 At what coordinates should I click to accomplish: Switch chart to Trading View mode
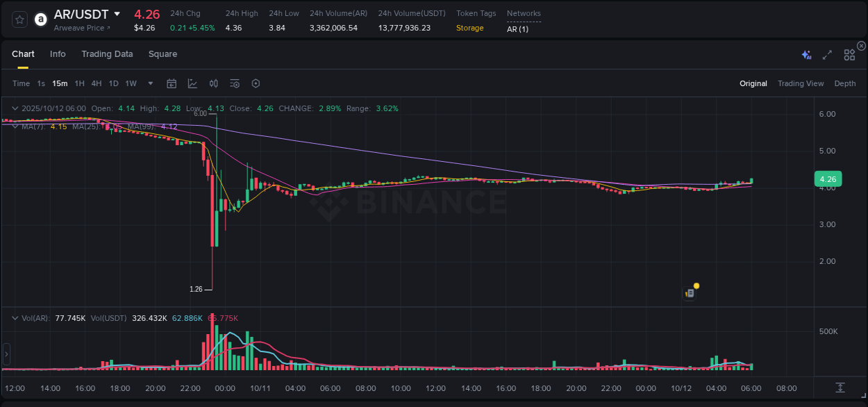coord(801,83)
